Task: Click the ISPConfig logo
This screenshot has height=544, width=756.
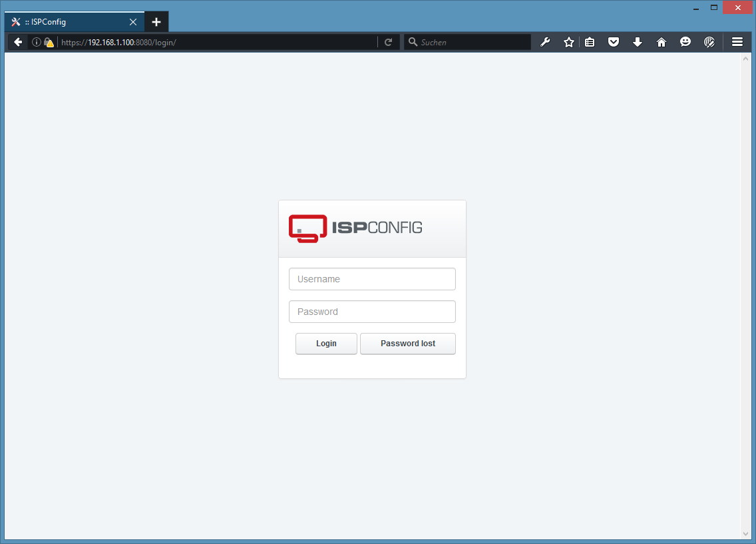Action: pyautogui.click(x=355, y=228)
